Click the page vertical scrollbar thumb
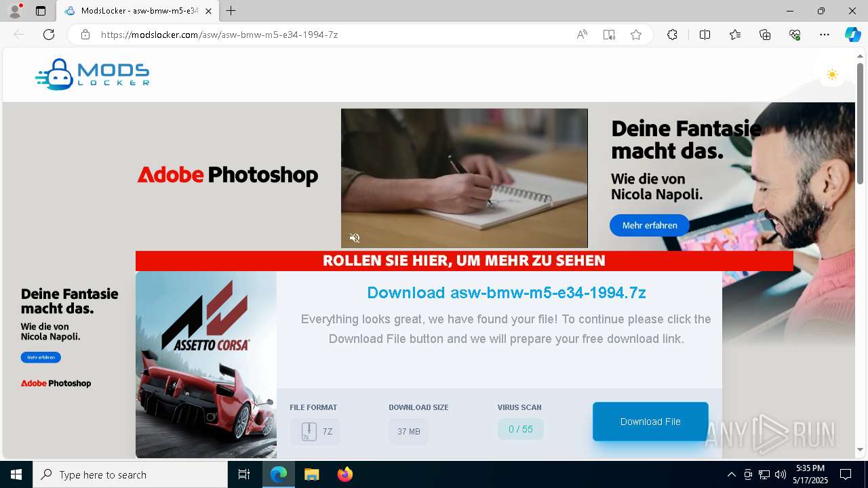The width and height of the screenshot is (868, 488). 860,123
